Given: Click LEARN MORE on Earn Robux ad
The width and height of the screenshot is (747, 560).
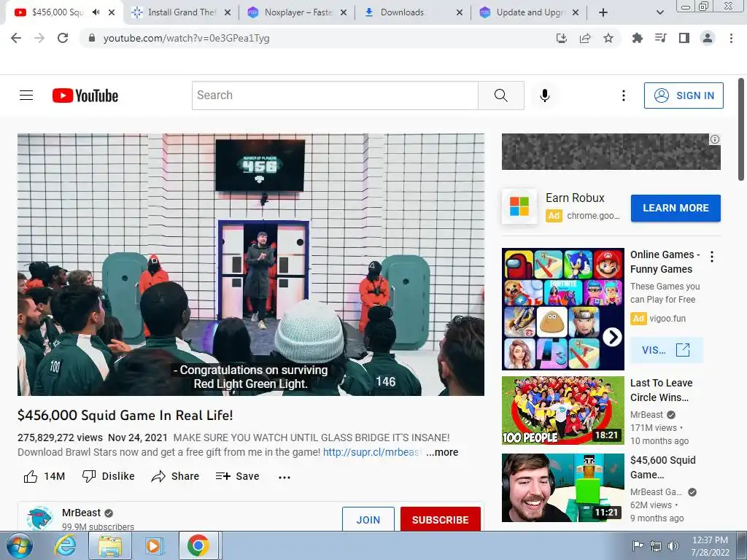Looking at the screenshot, I should (x=676, y=208).
